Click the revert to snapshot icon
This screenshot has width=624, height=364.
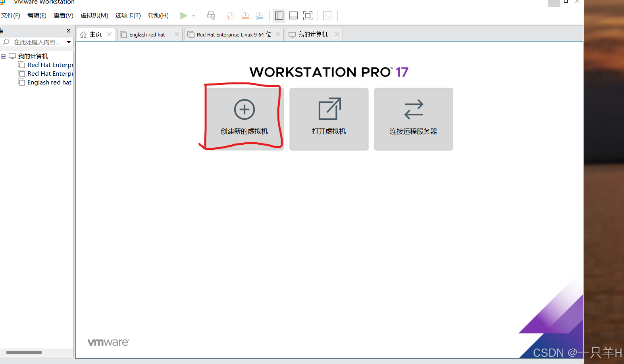pos(245,16)
